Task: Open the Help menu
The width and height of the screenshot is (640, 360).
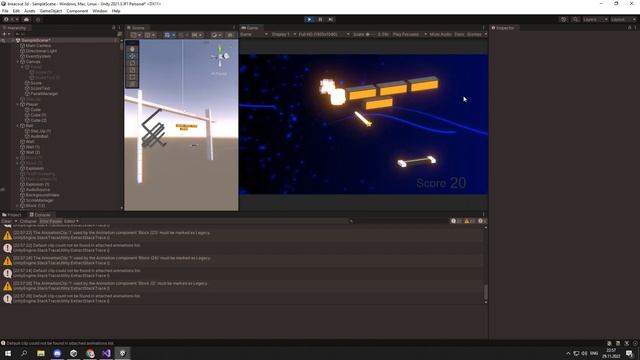Action: (x=116, y=11)
